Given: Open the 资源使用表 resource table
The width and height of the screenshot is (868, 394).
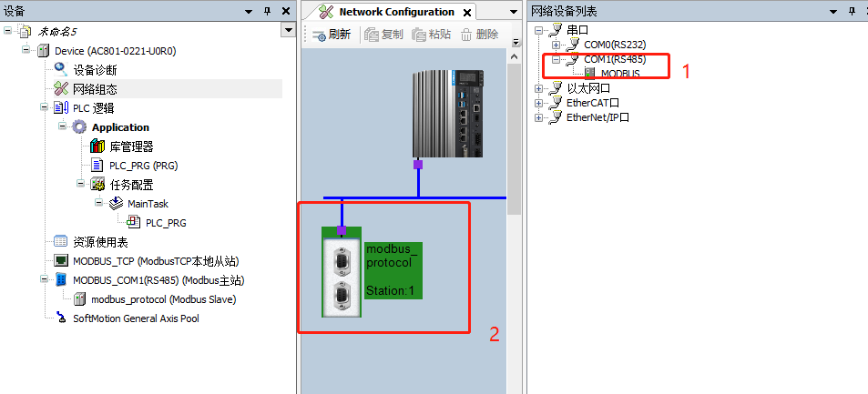Looking at the screenshot, I should pos(100,242).
